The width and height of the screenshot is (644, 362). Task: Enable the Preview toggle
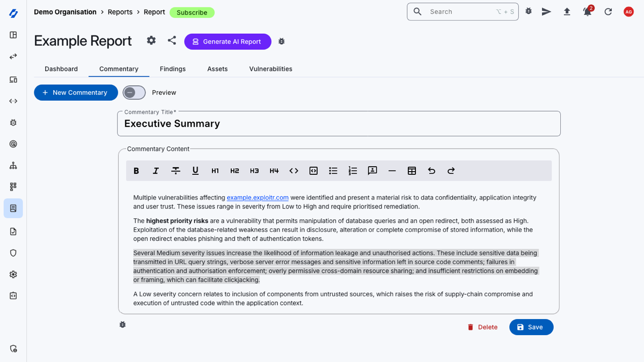click(x=134, y=92)
